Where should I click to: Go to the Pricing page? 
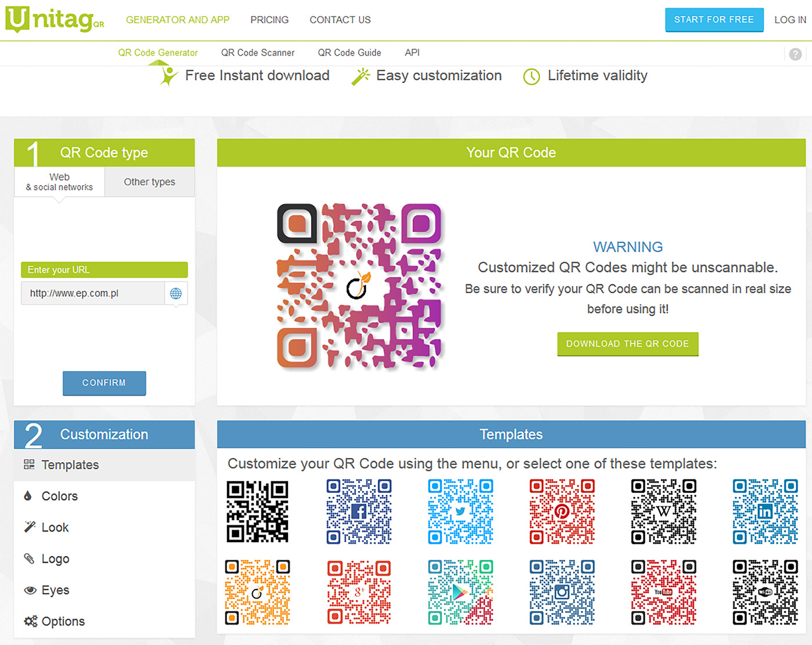[x=270, y=20]
